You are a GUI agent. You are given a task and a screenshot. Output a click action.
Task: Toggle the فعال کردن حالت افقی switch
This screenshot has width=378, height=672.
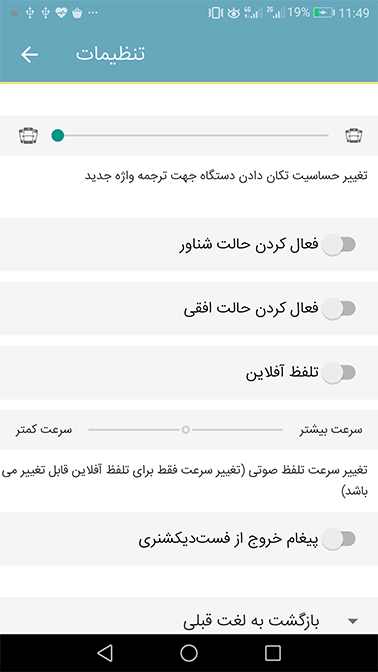(339, 309)
